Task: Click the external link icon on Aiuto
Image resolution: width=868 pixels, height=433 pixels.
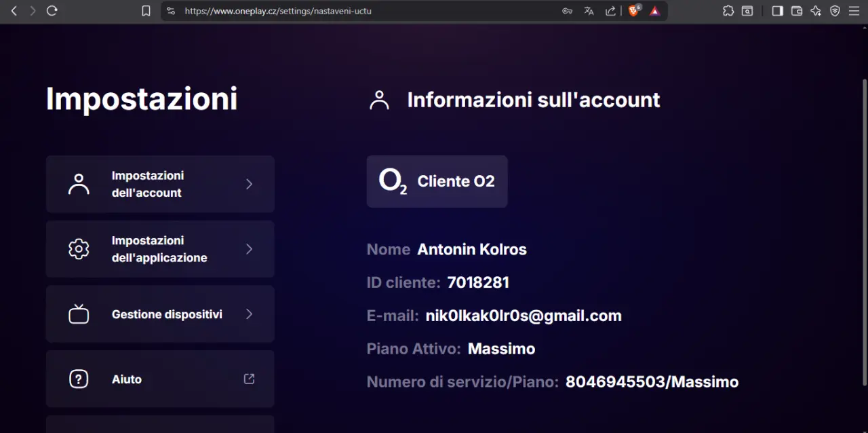Action: [x=249, y=379]
